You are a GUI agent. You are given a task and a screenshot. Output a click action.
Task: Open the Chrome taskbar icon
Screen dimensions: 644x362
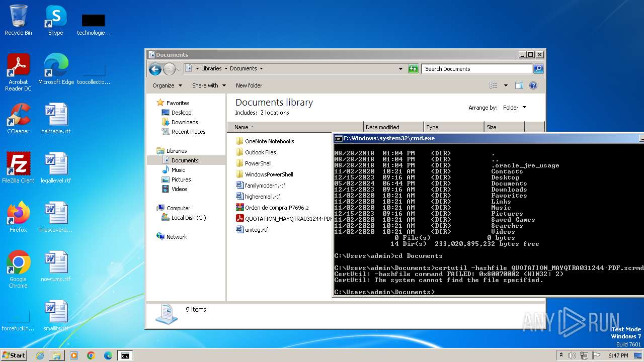(91, 355)
